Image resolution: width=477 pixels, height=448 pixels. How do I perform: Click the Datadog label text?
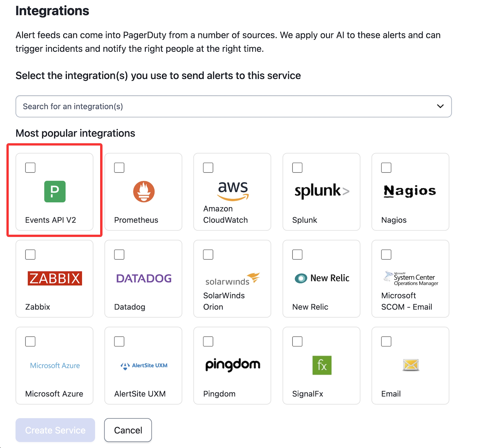pyautogui.click(x=130, y=307)
